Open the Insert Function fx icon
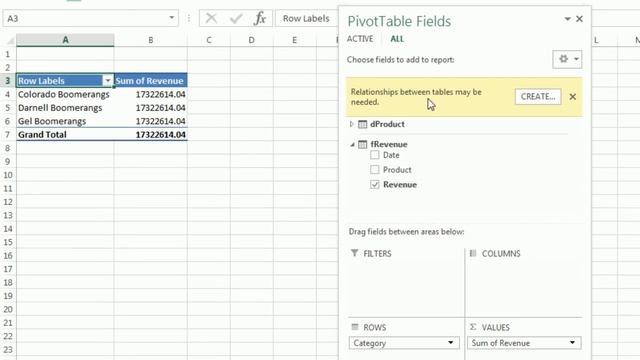The image size is (640, 360). click(x=260, y=18)
